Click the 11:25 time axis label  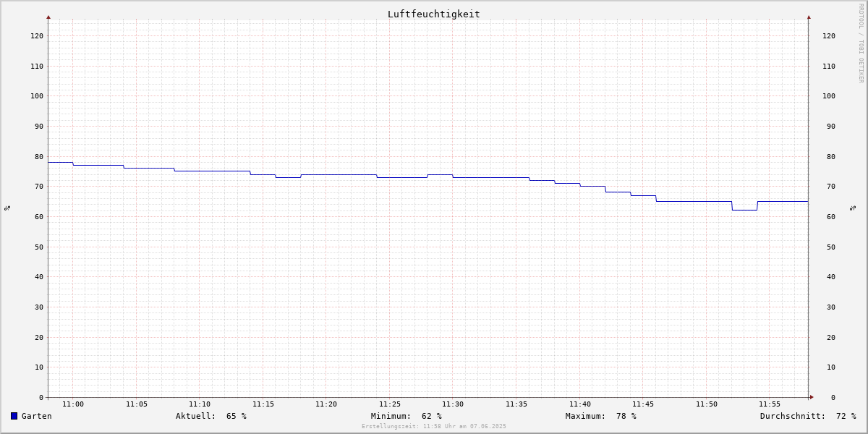pos(390,404)
